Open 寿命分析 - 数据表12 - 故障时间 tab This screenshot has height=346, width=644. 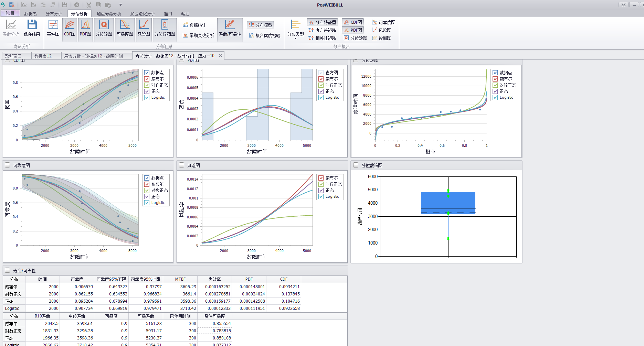pos(97,56)
